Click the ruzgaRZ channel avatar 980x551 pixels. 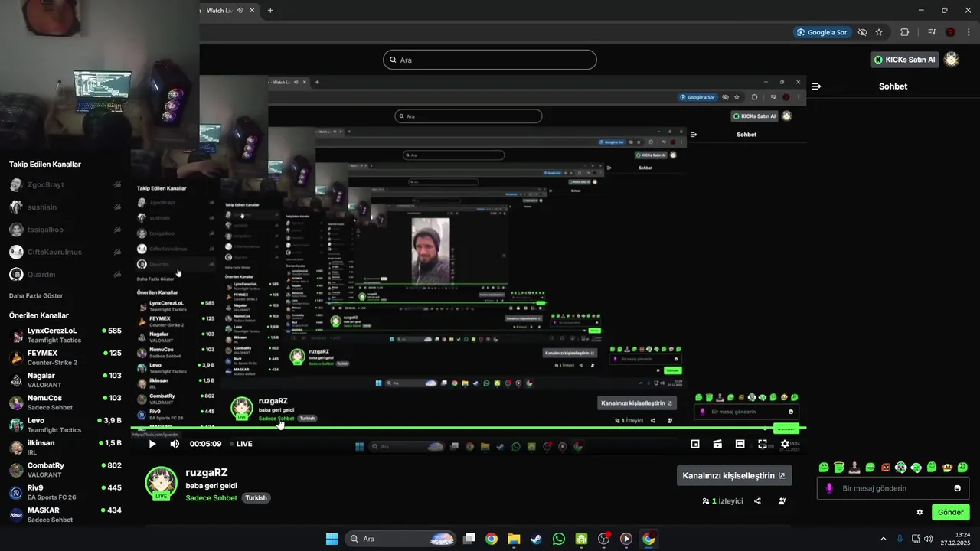pyautogui.click(x=161, y=483)
